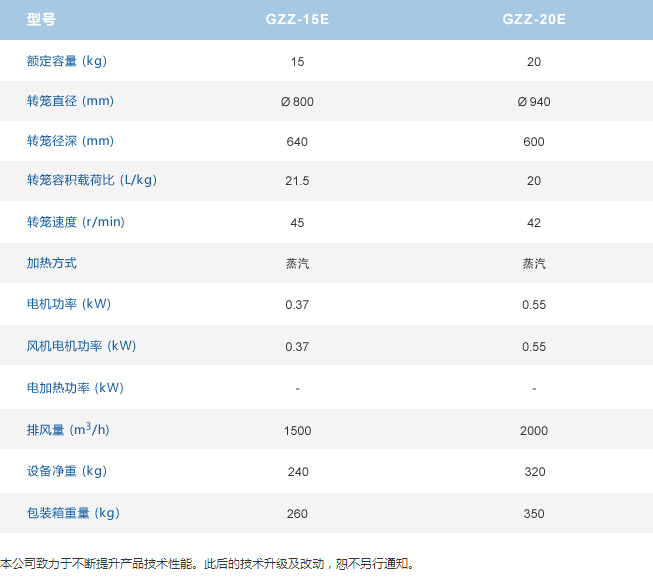
Task: Select the Ø 800 drum diameter value
Action: pos(297,102)
